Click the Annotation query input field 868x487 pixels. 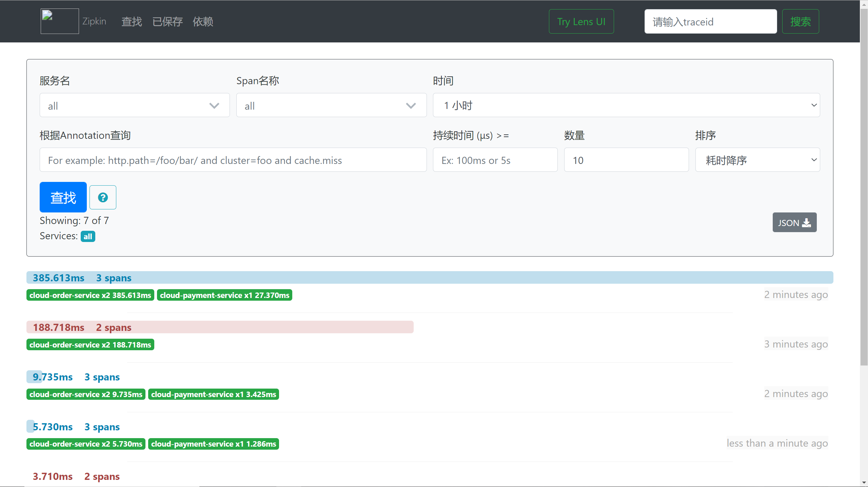pyautogui.click(x=233, y=160)
